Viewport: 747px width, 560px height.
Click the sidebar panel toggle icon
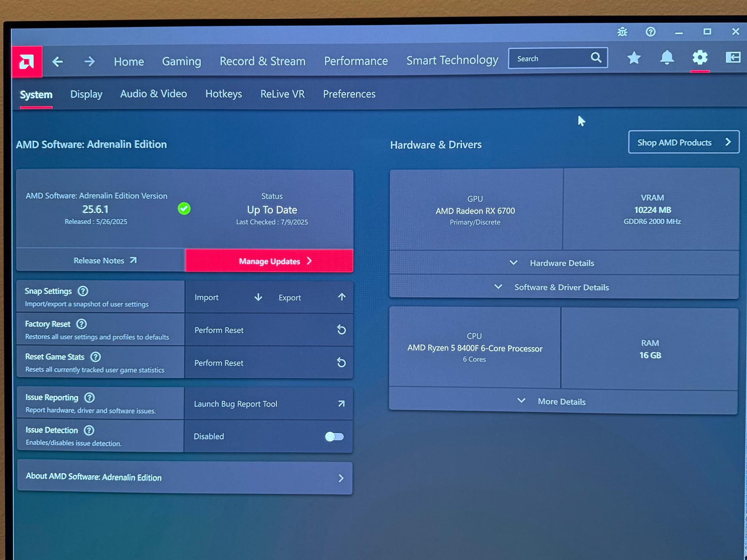pyautogui.click(x=733, y=57)
